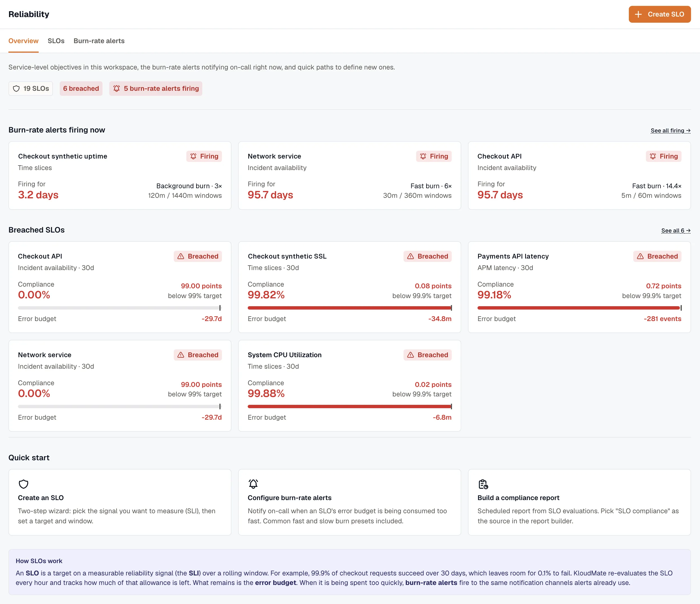
Task: Switch to the Overview tab
Action: coord(23,41)
